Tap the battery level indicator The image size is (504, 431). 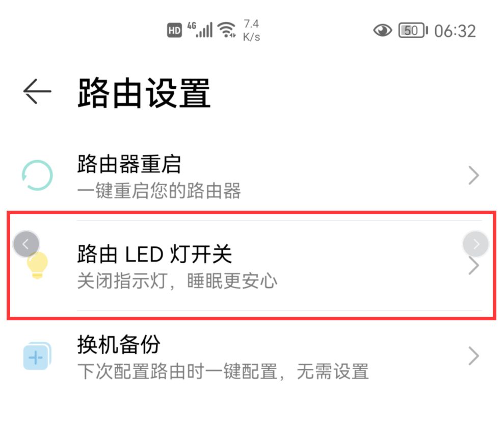tap(412, 31)
